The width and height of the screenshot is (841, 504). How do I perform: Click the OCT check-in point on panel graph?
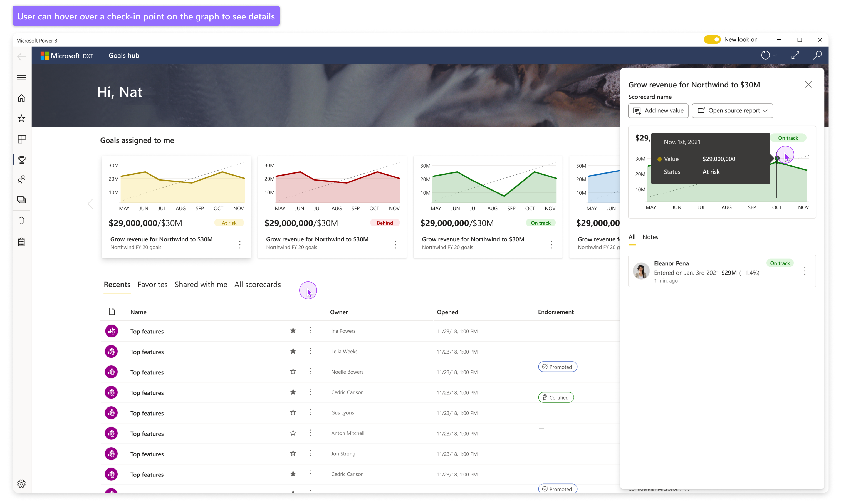click(x=776, y=159)
